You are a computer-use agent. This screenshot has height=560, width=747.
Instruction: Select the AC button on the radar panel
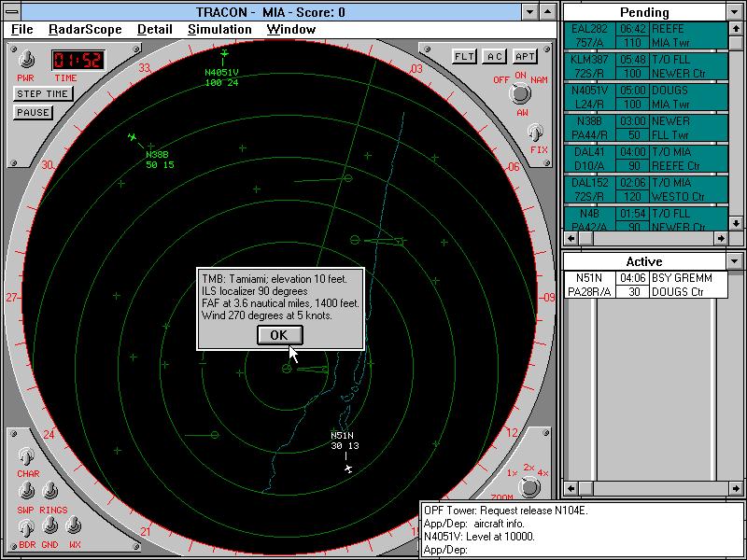(495, 57)
